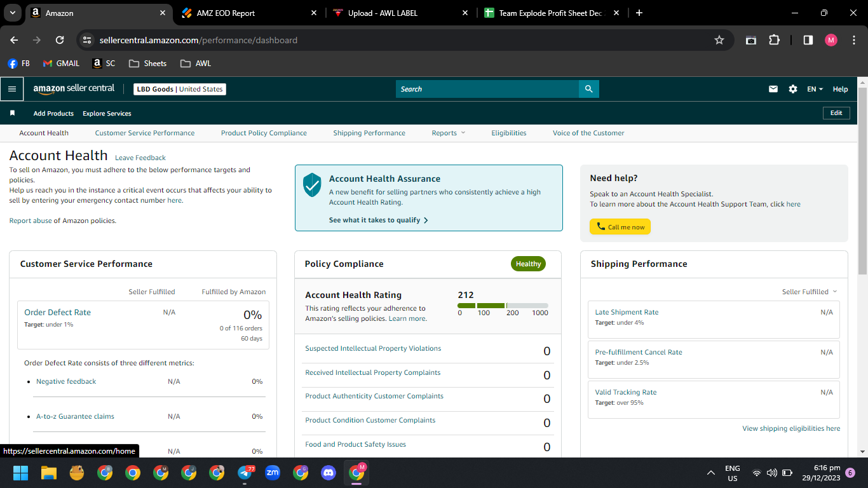Open the Seller Central settings gear
This screenshot has height=488, width=868.
click(x=793, y=89)
